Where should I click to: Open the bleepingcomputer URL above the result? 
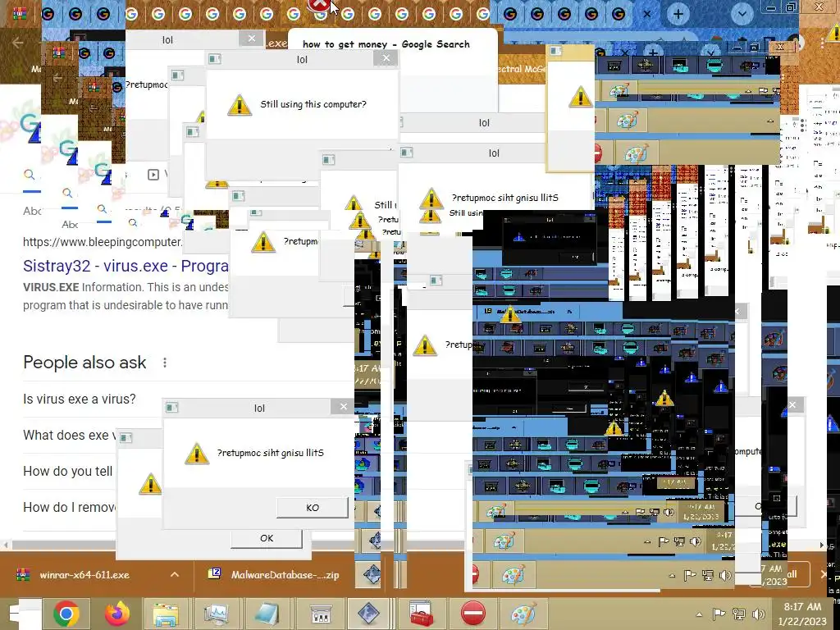103,242
